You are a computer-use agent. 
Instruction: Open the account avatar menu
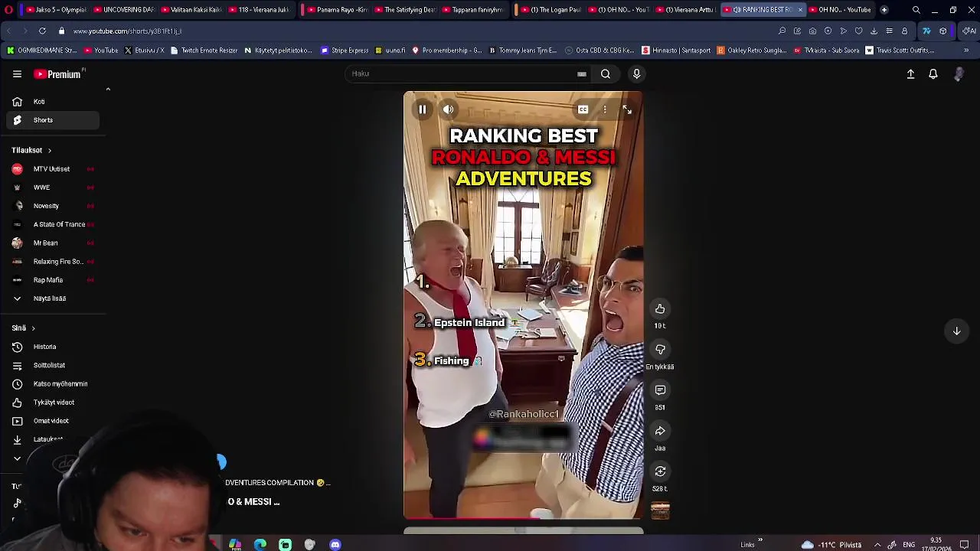point(959,74)
